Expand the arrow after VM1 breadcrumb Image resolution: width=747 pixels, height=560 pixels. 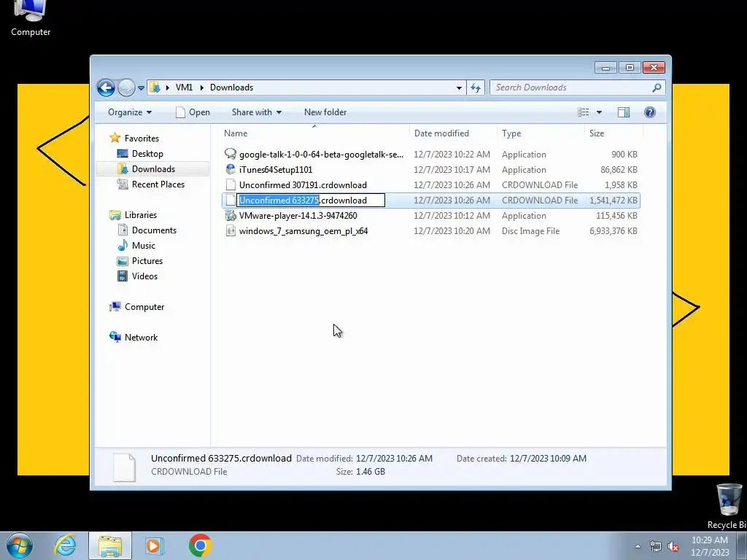pos(201,87)
